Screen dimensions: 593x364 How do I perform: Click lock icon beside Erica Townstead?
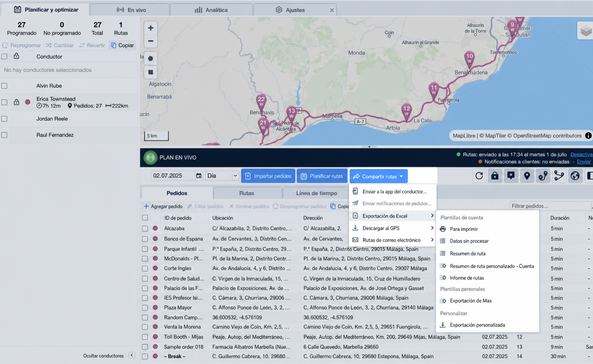[x=16, y=102]
